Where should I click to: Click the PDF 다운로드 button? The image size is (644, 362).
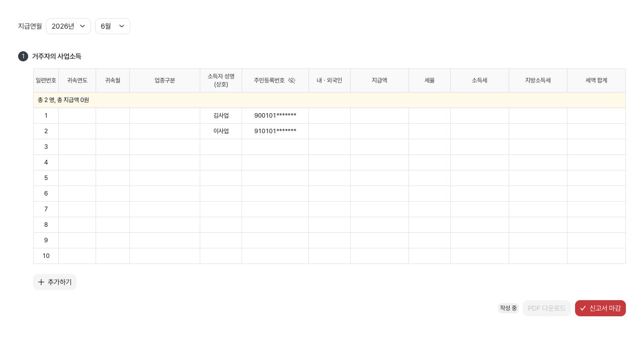pyautogui.click(x=547, y=308)
